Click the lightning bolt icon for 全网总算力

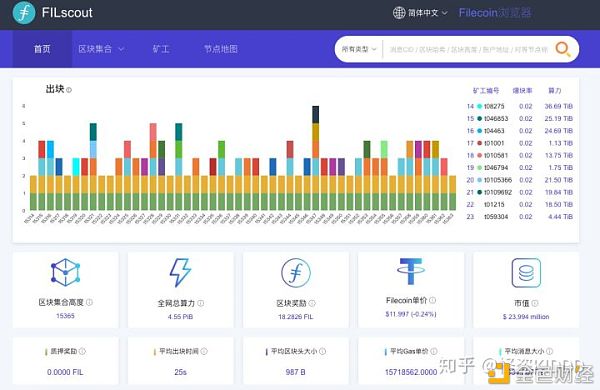tap(180, 273)
